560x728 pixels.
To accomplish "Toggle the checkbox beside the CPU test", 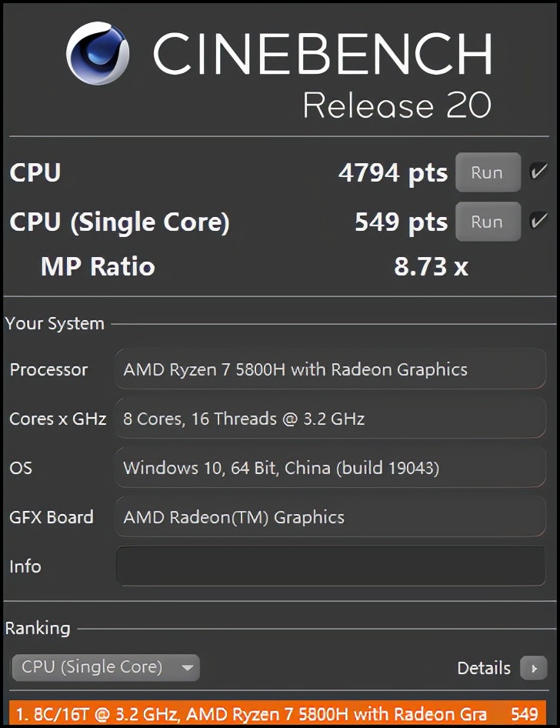I will [x=538, y=172].
